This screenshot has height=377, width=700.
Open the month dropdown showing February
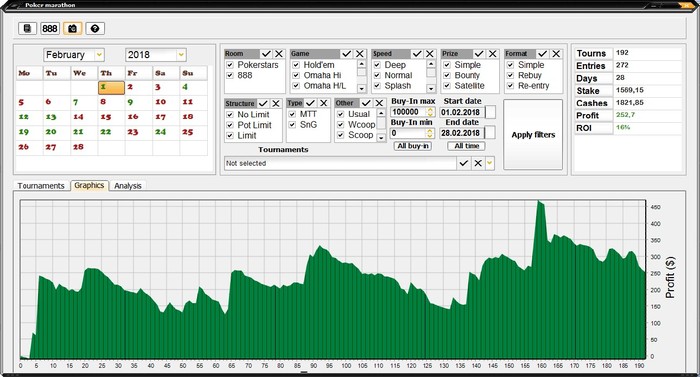pos(99,55)
